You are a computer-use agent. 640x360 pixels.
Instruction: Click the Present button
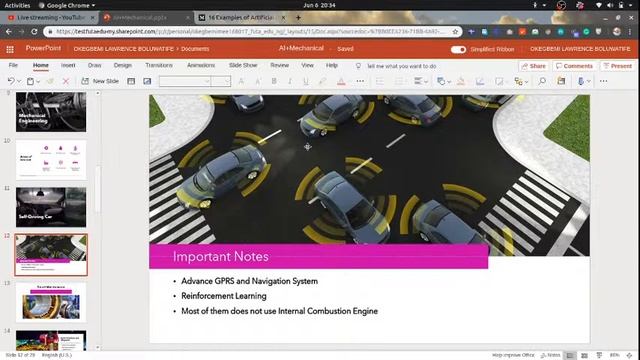coord(618,66)
